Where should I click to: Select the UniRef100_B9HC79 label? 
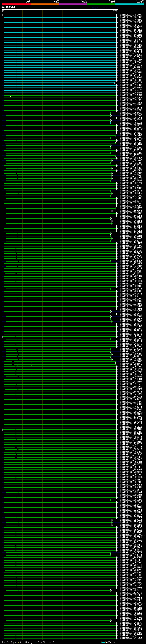click(131, 82)
